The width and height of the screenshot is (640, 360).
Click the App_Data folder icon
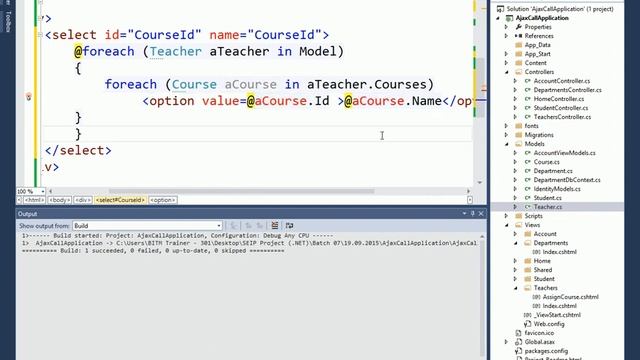click(x=518, y=45)
